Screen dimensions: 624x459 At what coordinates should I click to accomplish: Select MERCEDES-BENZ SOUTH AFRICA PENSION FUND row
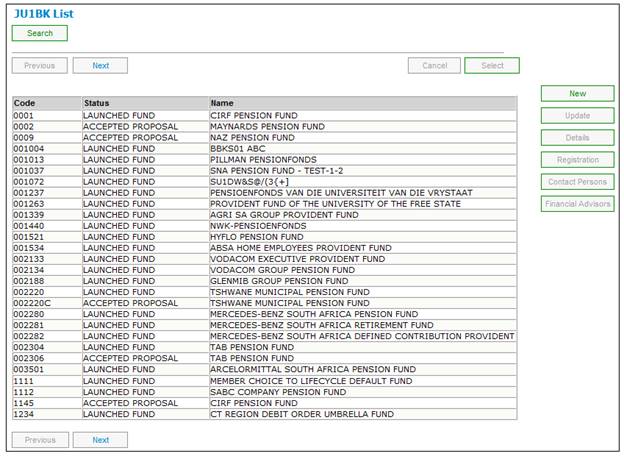coord(265,314)
